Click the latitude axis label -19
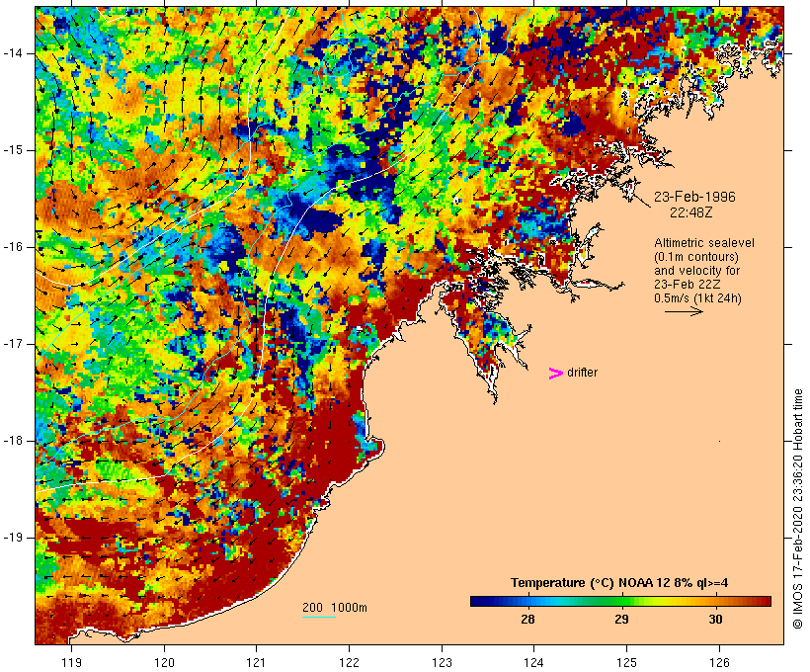Viewport: 810px width, 672px height. [13, 538]
